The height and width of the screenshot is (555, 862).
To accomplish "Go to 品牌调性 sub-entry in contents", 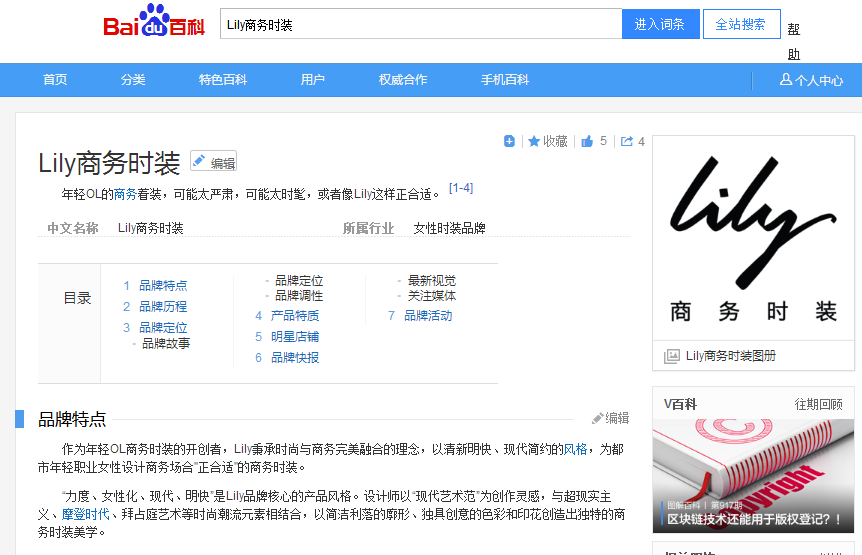I will (x=299, y=296).
